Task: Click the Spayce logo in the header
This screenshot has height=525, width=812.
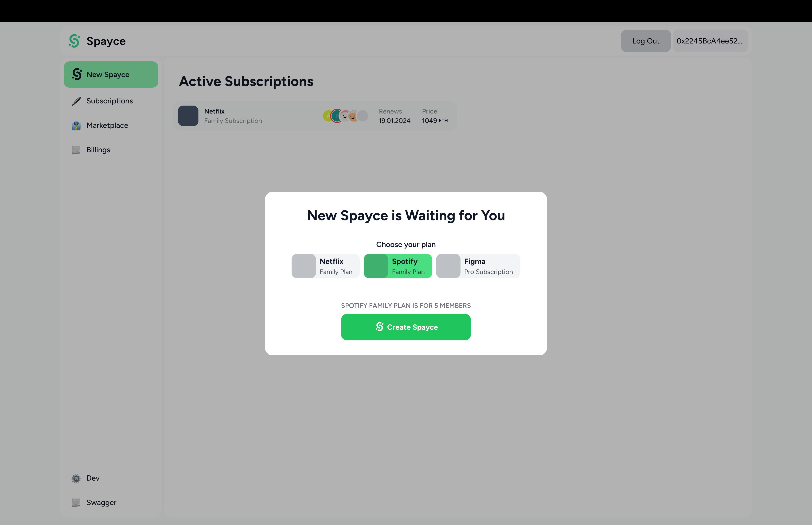Action: [74, 41]
